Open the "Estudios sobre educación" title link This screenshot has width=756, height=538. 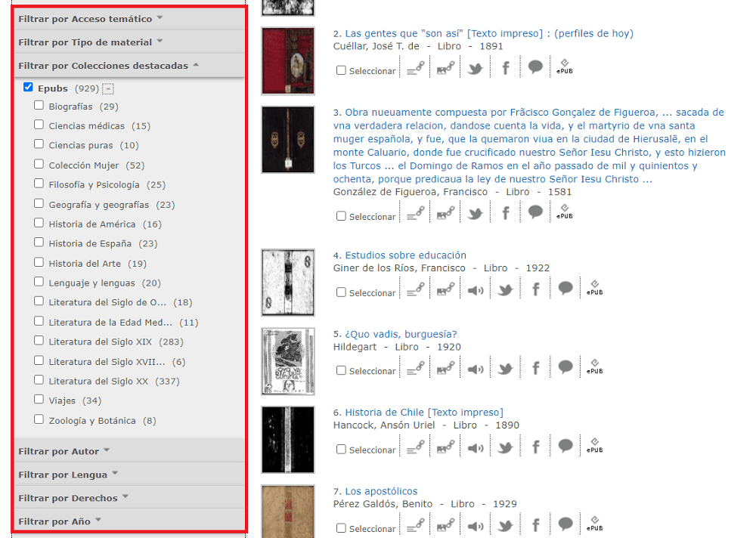405,255
